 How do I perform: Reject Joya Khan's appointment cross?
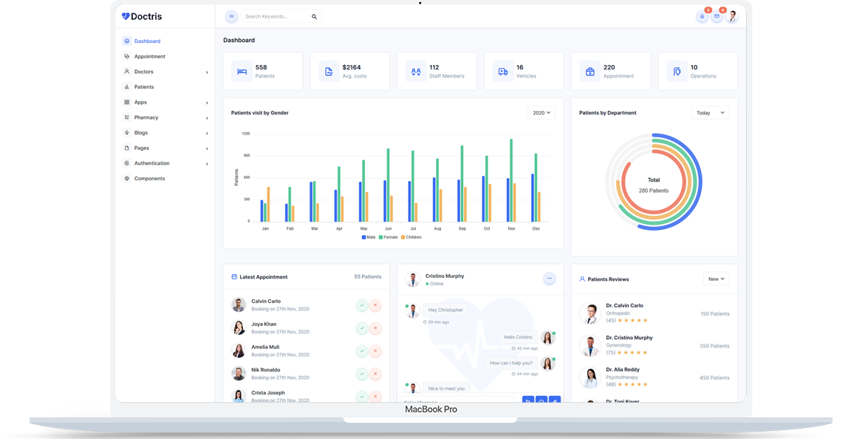coord(375,328)
